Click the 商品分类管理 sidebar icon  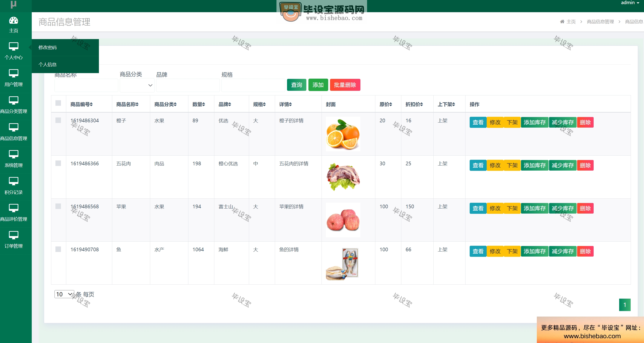[x=14, y=100]
